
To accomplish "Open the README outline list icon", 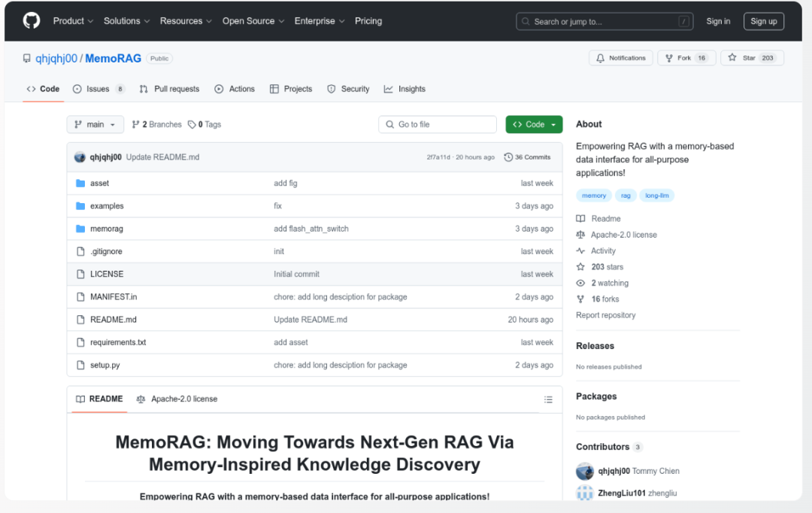I will point(548,399).
